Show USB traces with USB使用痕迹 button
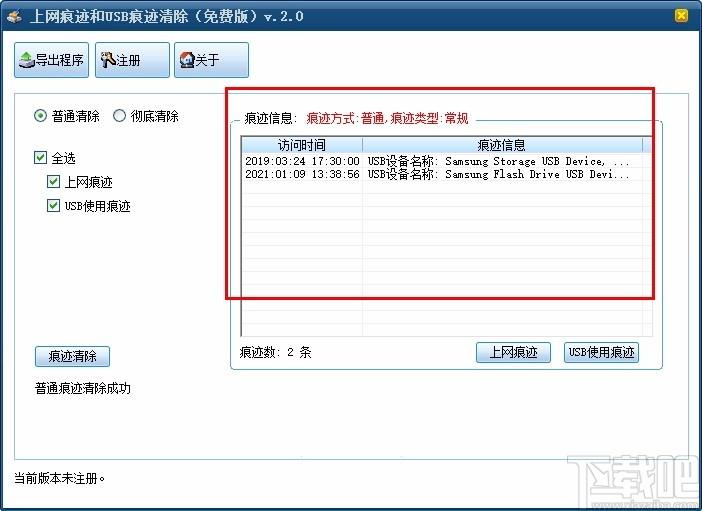This screenshot has width=702, height=511. click(x=601, y=352)
